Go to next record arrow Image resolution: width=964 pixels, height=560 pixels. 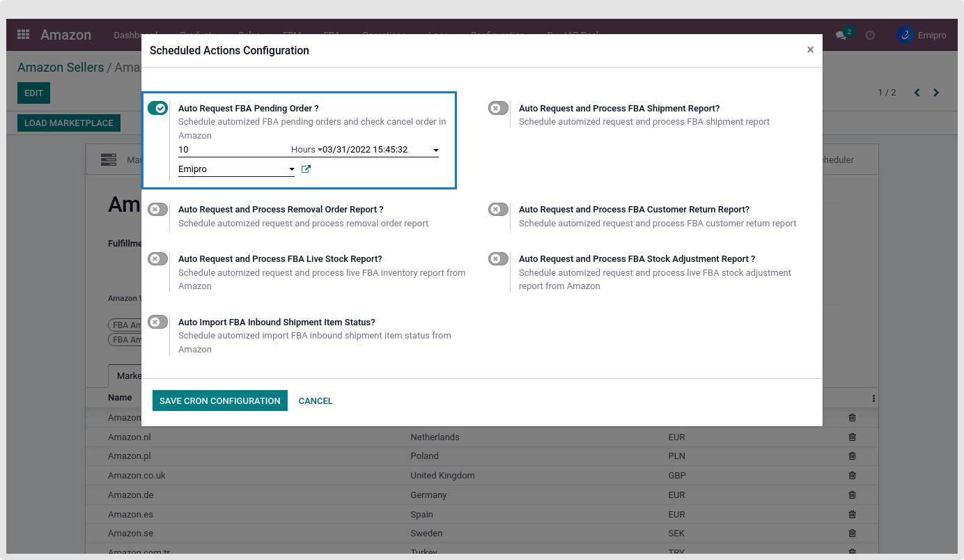tap(936, 93)
